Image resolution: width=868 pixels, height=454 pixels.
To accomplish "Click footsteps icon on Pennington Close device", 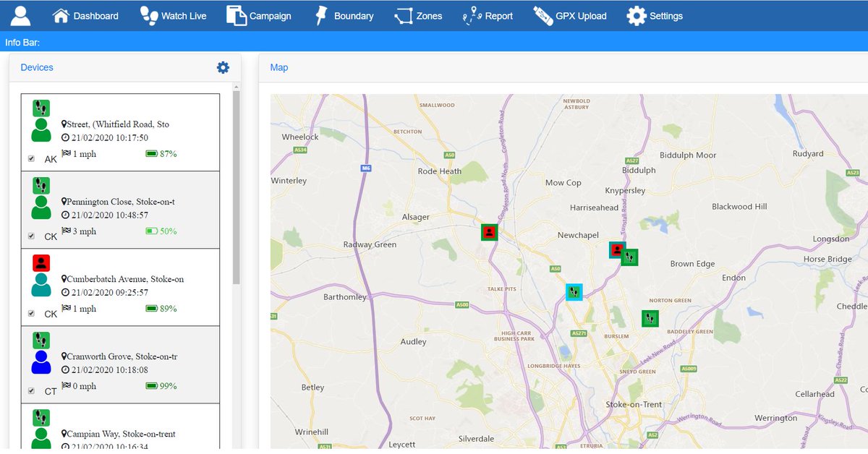I will [x=41, y=186].
